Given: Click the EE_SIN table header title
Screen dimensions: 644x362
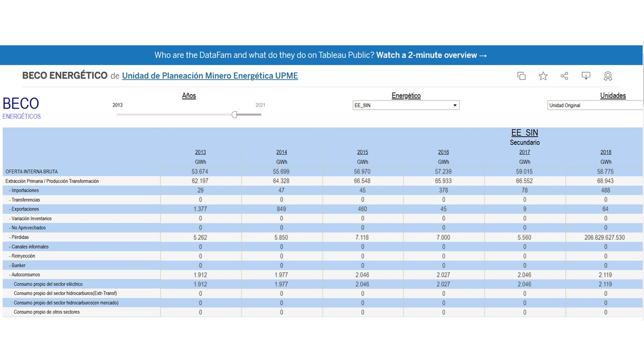Looking at the screenshot, I should 524,133.
